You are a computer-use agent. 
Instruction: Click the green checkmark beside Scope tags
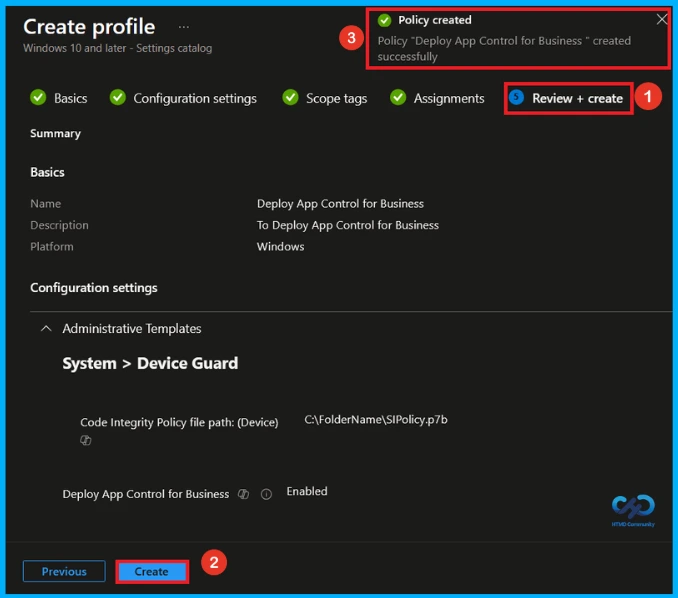pos(290,97)
